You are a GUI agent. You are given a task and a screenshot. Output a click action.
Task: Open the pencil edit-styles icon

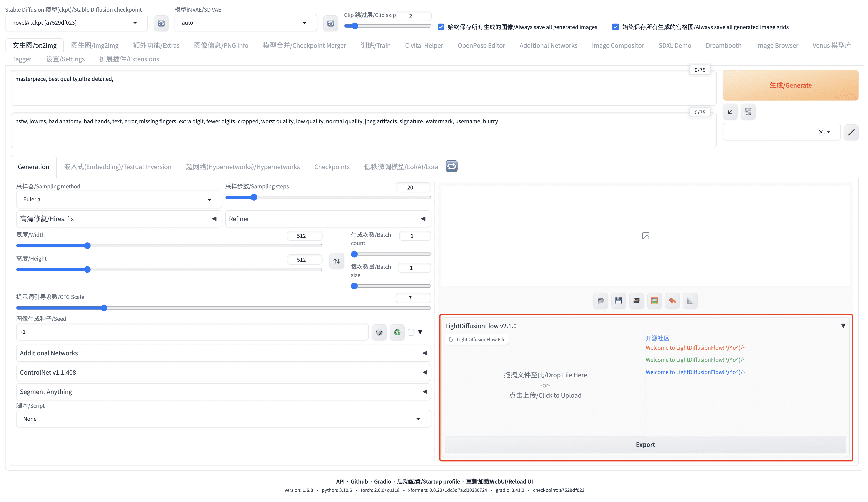[x=851, y=132]
